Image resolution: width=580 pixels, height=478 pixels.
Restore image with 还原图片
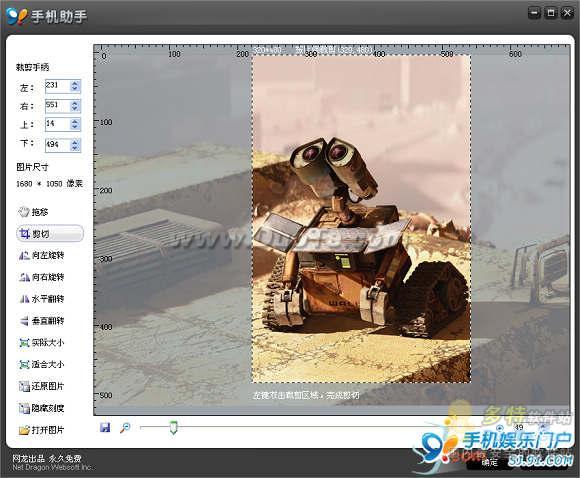pos(41,386)
